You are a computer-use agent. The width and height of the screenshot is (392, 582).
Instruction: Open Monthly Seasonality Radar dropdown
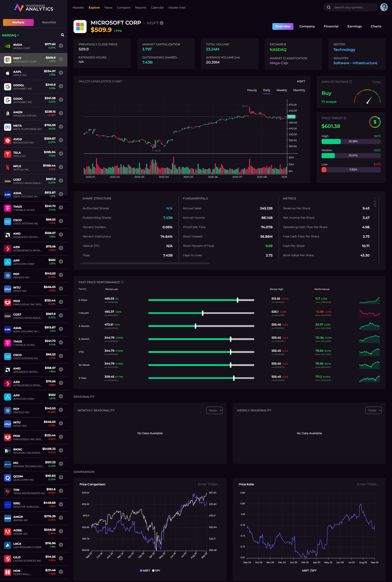(214, 410)
